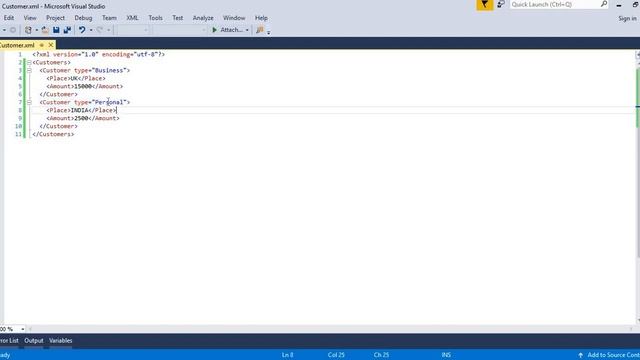Open the Debug menu
This screenshot has width=640, height=360.
[83, 18]
